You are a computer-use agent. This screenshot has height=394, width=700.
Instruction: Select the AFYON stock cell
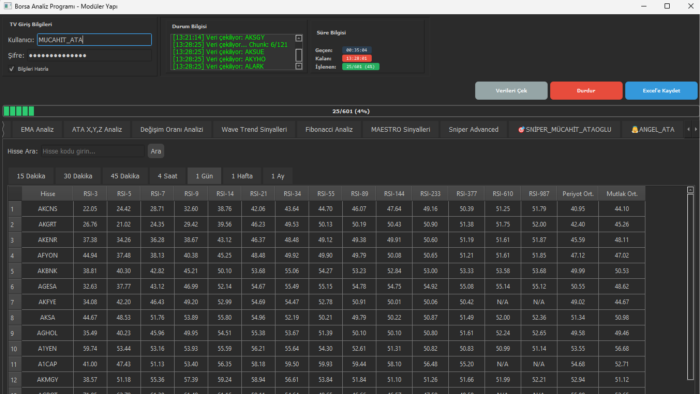tap(47, 256)
